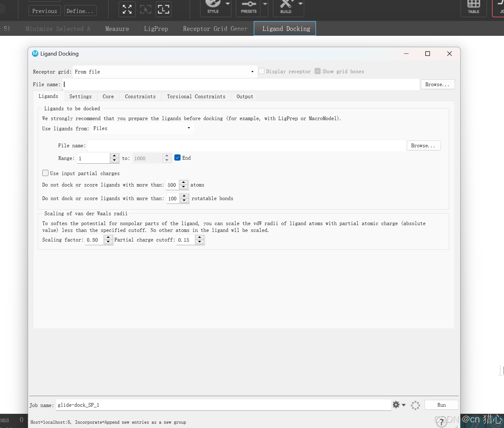Switch to the Output tab
Screen dimensions: 504x428
pyautogui.click(x=245, y=97)
